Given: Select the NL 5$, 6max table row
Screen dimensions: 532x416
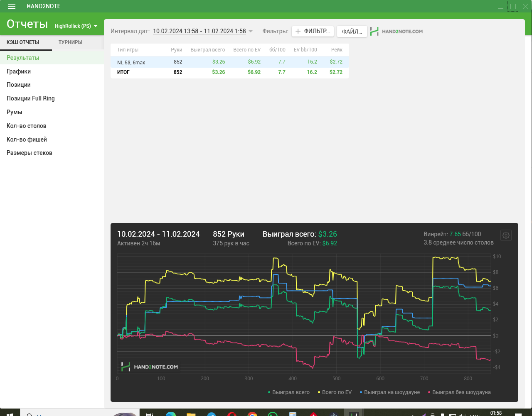Looking at the screenshot, I should (230, 62).
